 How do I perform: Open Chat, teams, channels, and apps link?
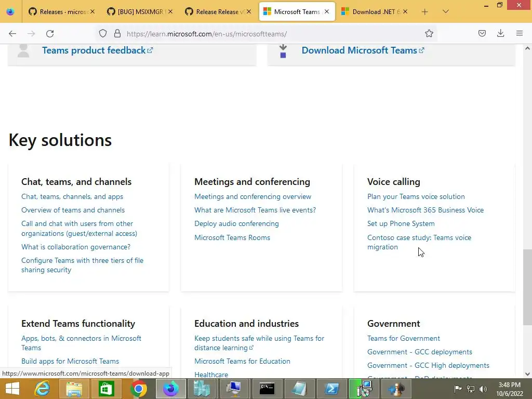[x=72, y=196]
